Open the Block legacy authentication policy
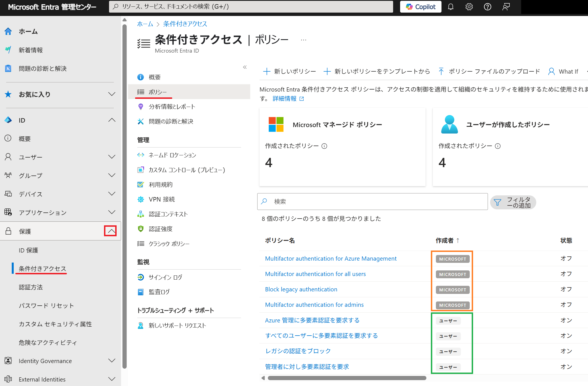The height and width of the screenshot is (386, 588). coord(301,289)
